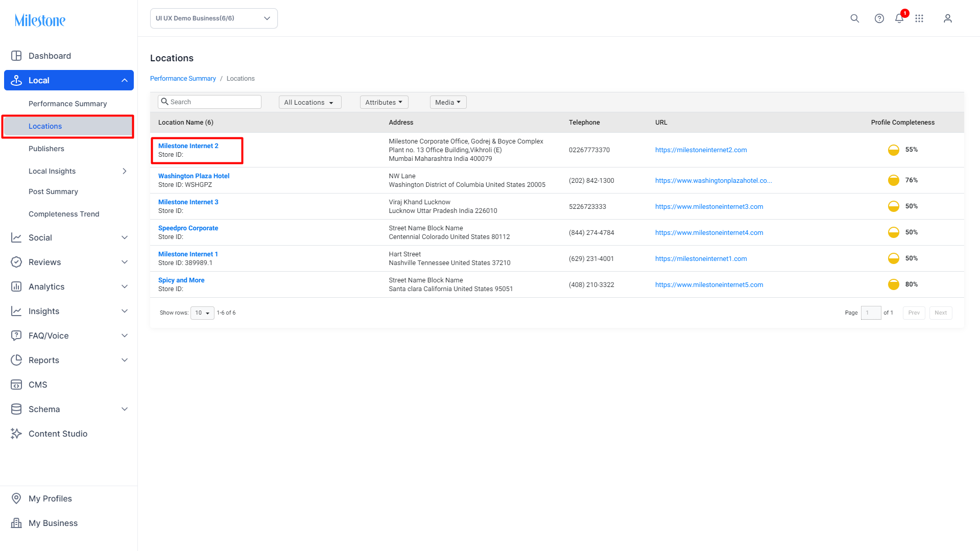Open the help question mark icon

coord(879,18)
